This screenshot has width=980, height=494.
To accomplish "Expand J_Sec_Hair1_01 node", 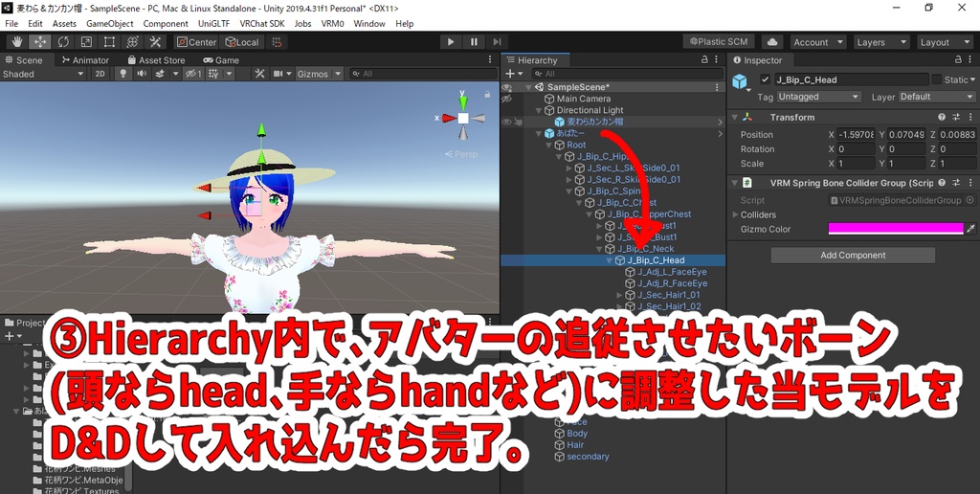I will 619,295.
